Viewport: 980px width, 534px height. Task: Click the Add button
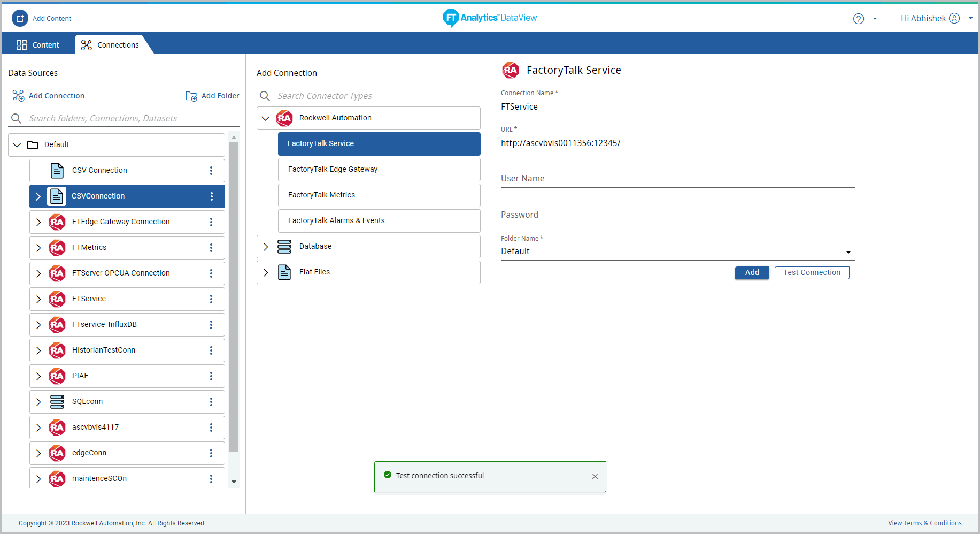tap(752, 272)
